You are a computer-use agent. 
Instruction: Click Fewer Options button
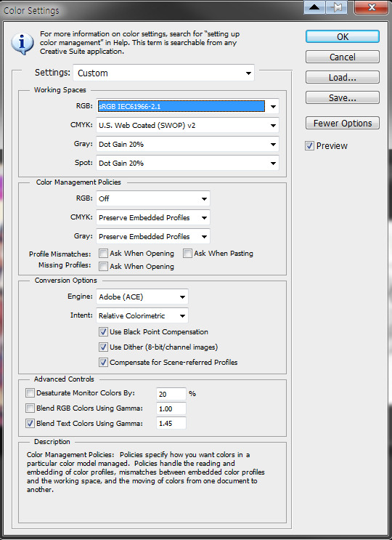click(x=343, y=123)
